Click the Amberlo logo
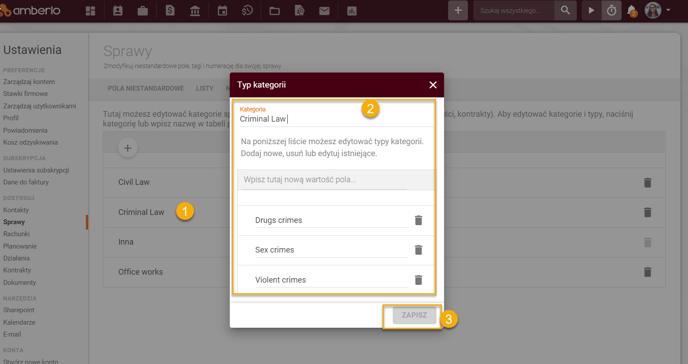This screenshot has height=364, width=688. [30, 11]
